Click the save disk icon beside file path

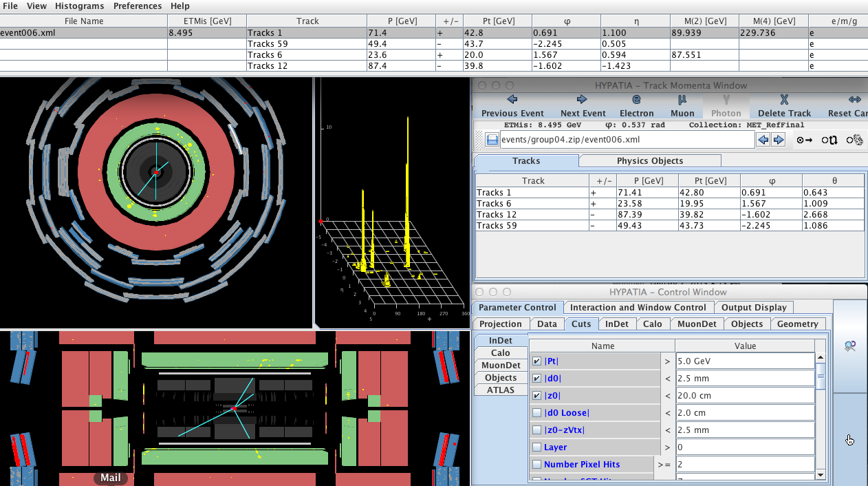[x=492, y=140]
